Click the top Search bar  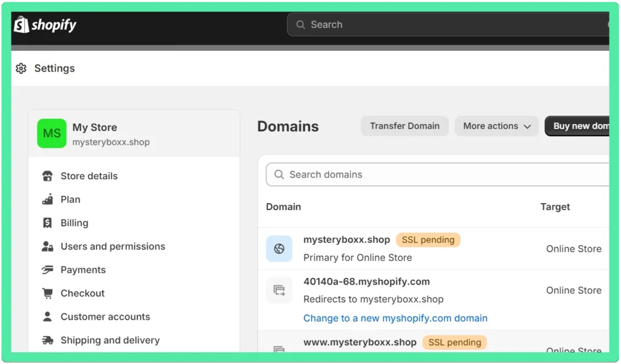point(448,25)
